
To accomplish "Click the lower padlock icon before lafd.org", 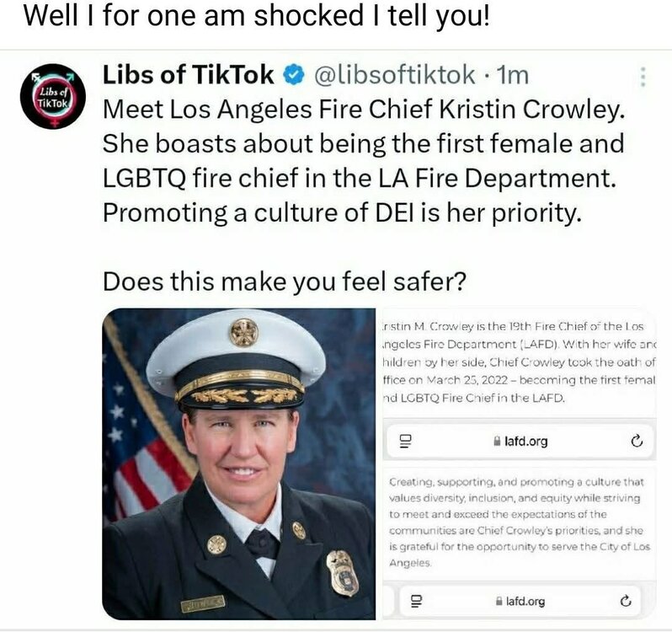I will point(499,601).
